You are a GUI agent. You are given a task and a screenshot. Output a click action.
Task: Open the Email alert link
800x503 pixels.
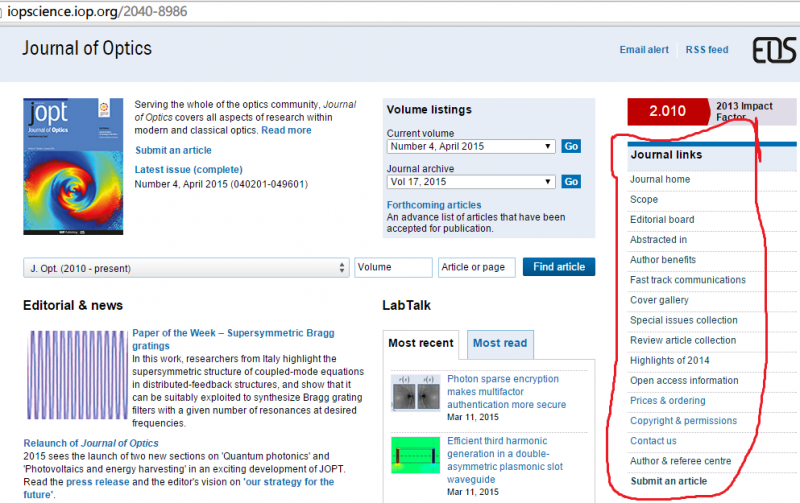644,50
